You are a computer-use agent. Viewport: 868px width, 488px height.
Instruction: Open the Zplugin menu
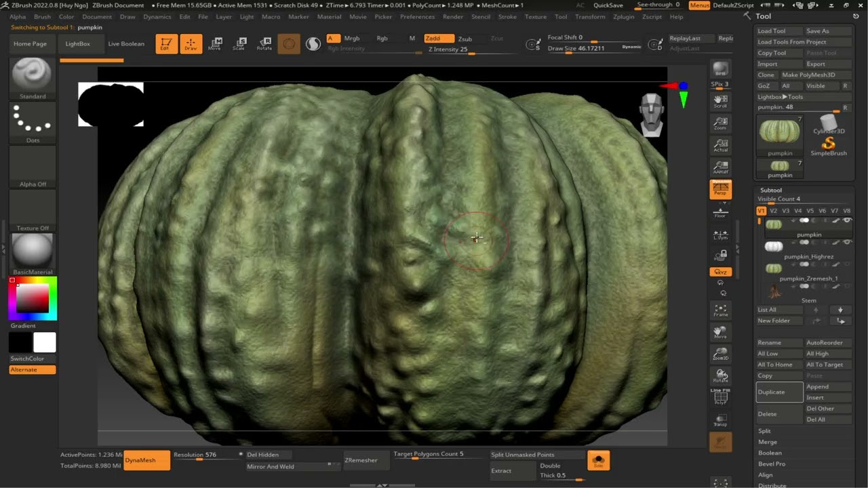[x=623, y=17]
